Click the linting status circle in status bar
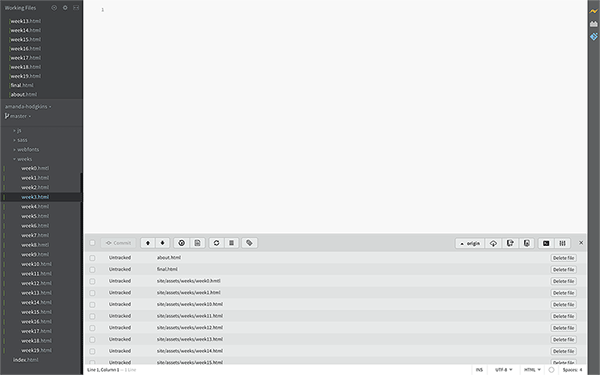Image resolution: width=600 pixels, height=375 pixels. pyautogui.click(x=551, y=370)
